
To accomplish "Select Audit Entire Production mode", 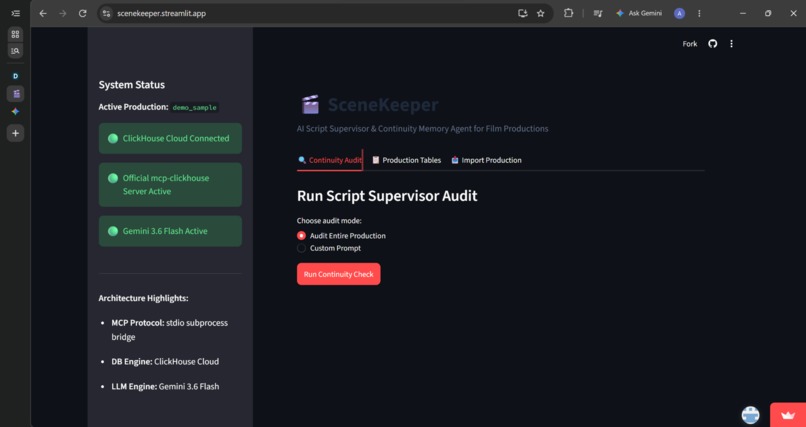I will (341, 236).
